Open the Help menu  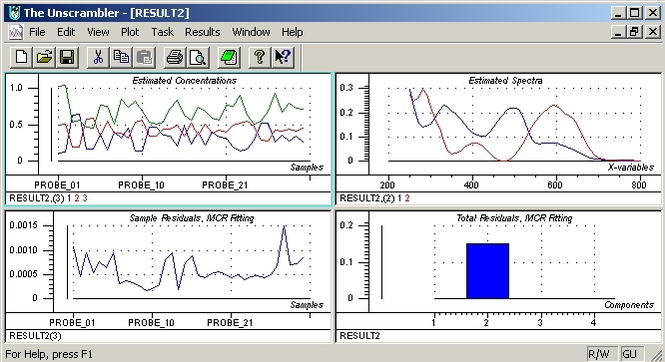click(x=292, y=32)
